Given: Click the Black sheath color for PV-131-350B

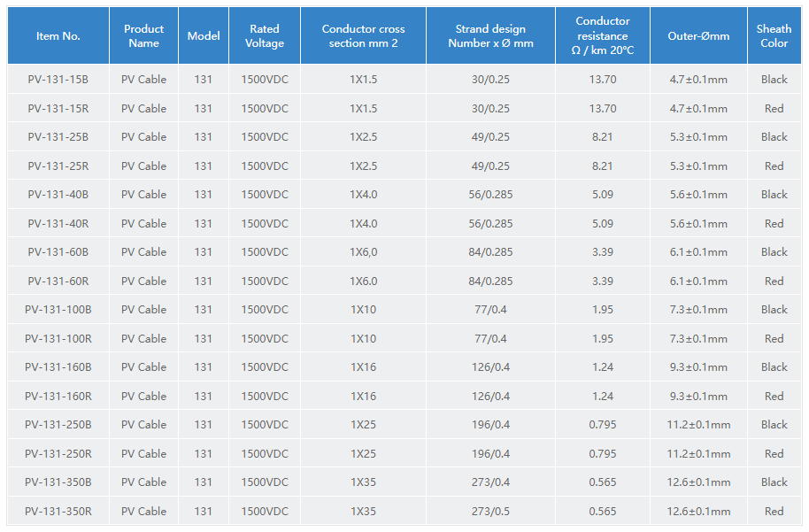Looking at the screenshot, I should coord(774,482).
